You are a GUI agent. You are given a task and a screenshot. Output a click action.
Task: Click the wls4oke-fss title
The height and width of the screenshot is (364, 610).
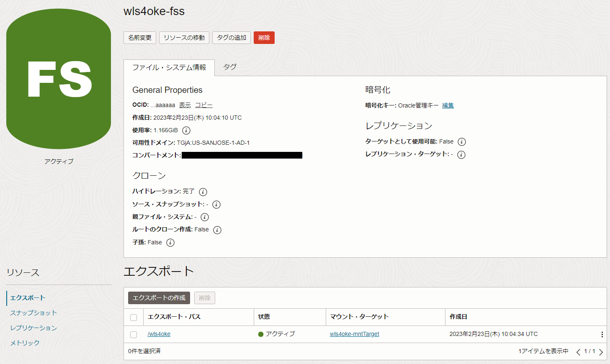tap(154, 11)
